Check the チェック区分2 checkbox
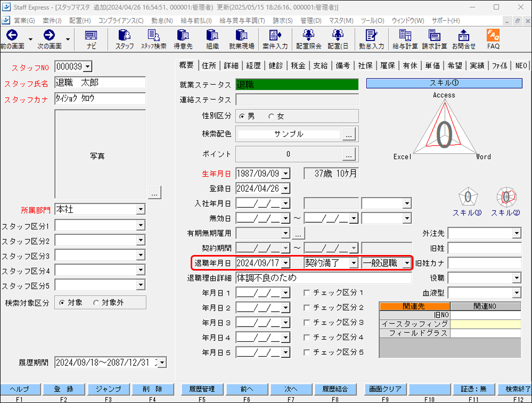 tap(307, 307)
